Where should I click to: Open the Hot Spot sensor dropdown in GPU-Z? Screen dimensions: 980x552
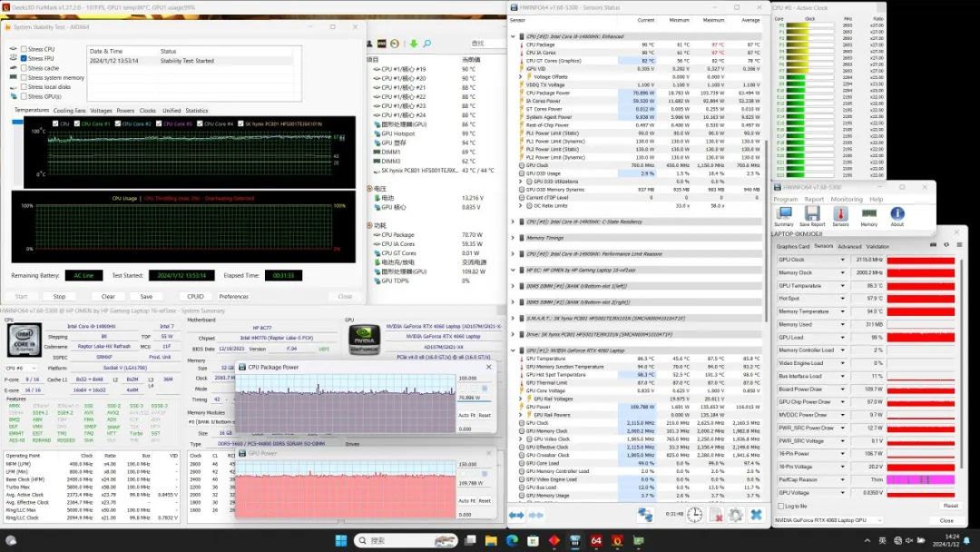pyautogui.click(x=842, y=298)
